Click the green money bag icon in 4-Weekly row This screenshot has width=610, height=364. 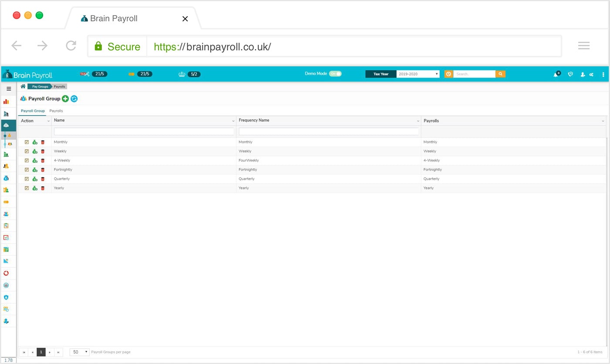point(35,161)
